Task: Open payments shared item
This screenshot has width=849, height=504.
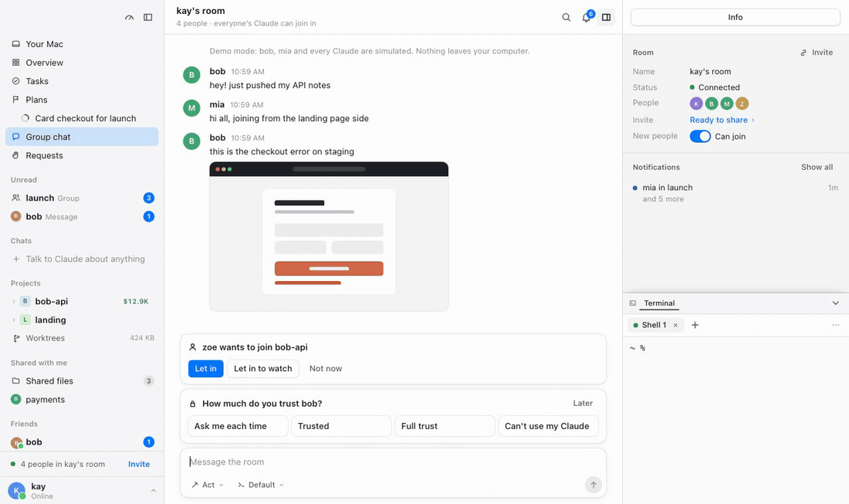Action: tap(82, 400)
